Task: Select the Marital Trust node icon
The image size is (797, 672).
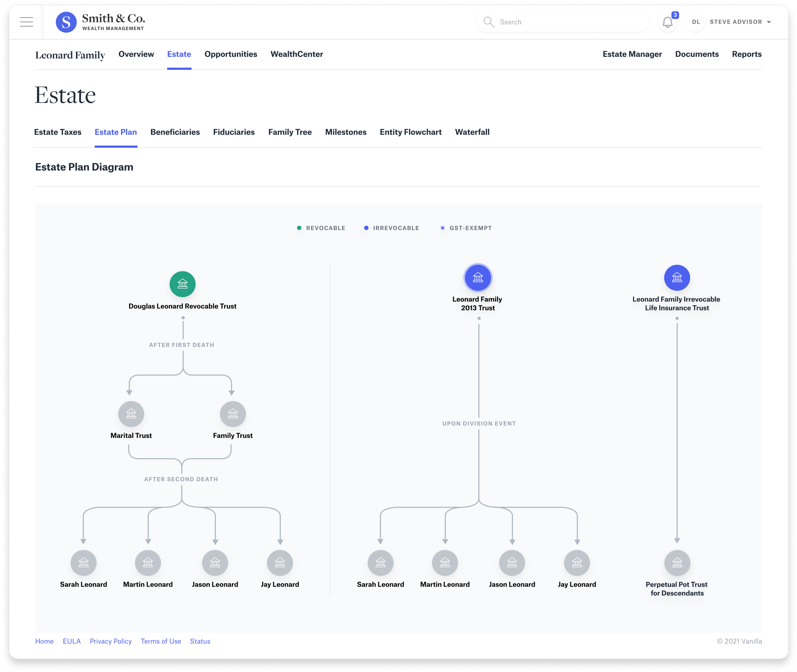Action: (x=131, y=414)
